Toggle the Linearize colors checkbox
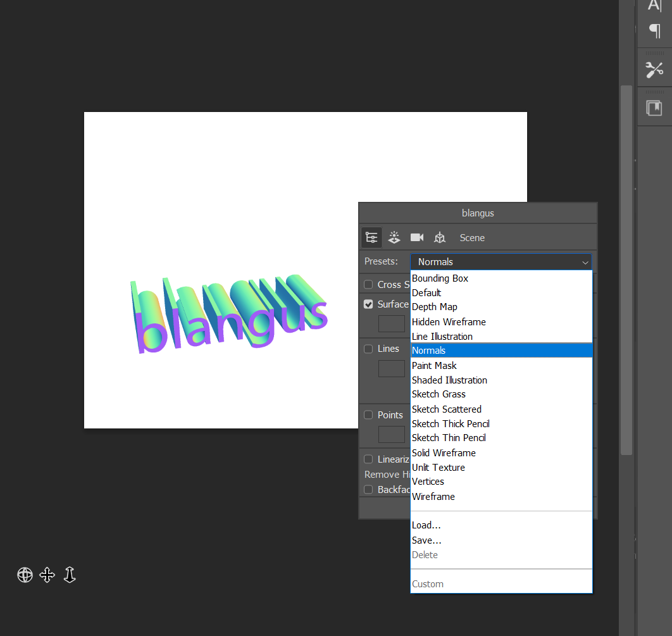672x636 pixels. click(368, 459)
